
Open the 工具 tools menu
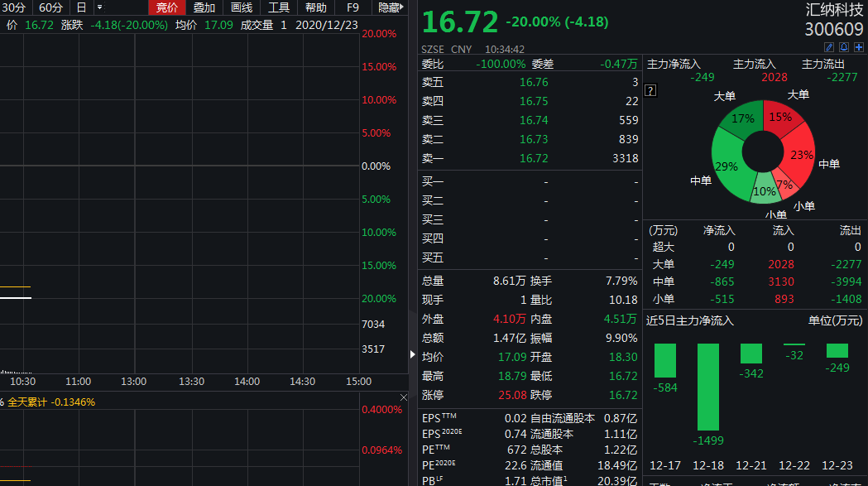coord(279,7)
